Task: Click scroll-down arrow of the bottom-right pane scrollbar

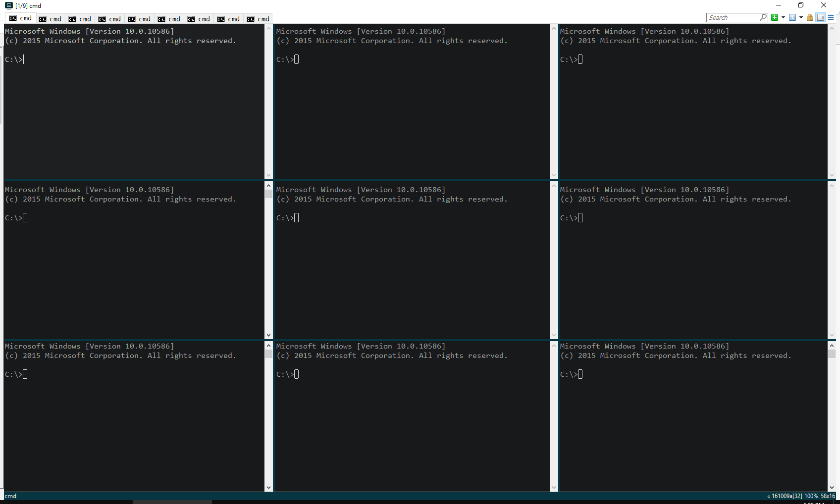Action: point(832,488)
